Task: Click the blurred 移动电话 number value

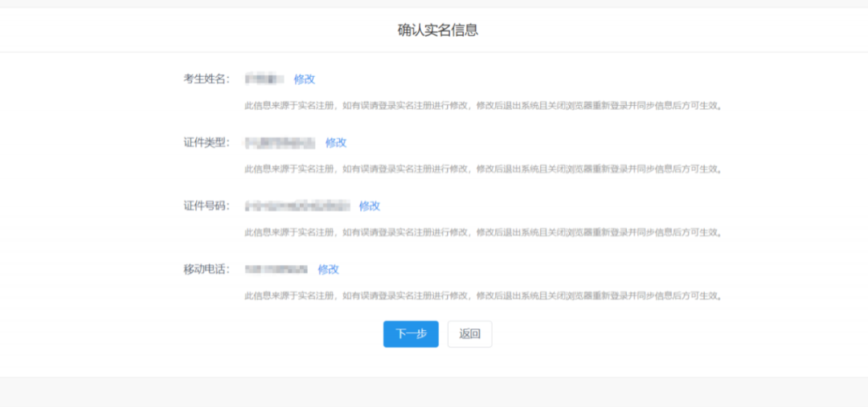Action: [276, 269]
